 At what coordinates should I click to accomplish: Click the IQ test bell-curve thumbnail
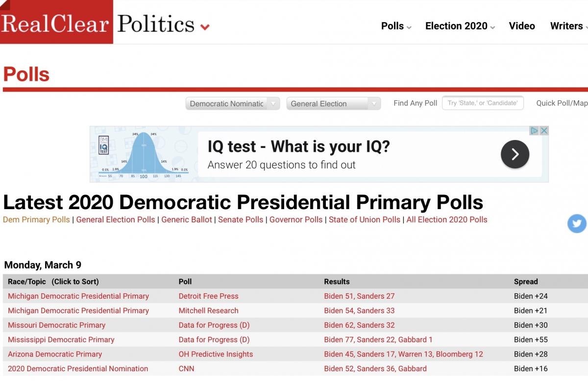(x=144, y=154)
